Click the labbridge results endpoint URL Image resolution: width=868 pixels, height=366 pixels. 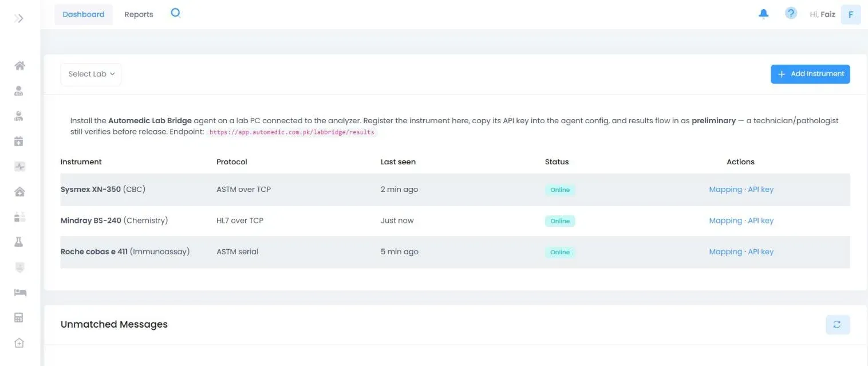pyautogui.click(x=291, y=132)
